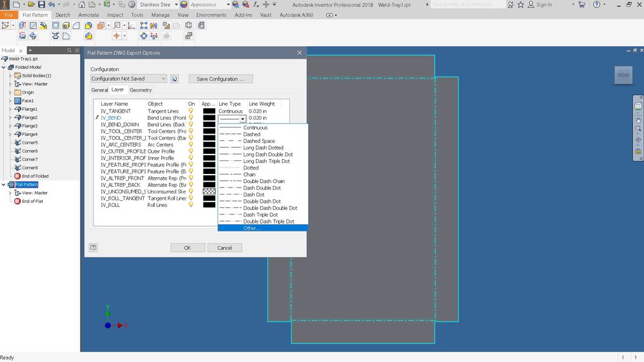This screenshot has height=362, width=644.
Task: Click the Mirror icon in ribbon
Action: coord(154,26)
